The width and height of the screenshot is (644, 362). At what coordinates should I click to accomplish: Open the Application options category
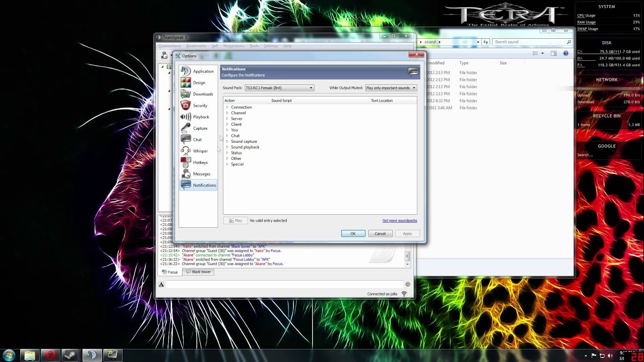(198, 71)
